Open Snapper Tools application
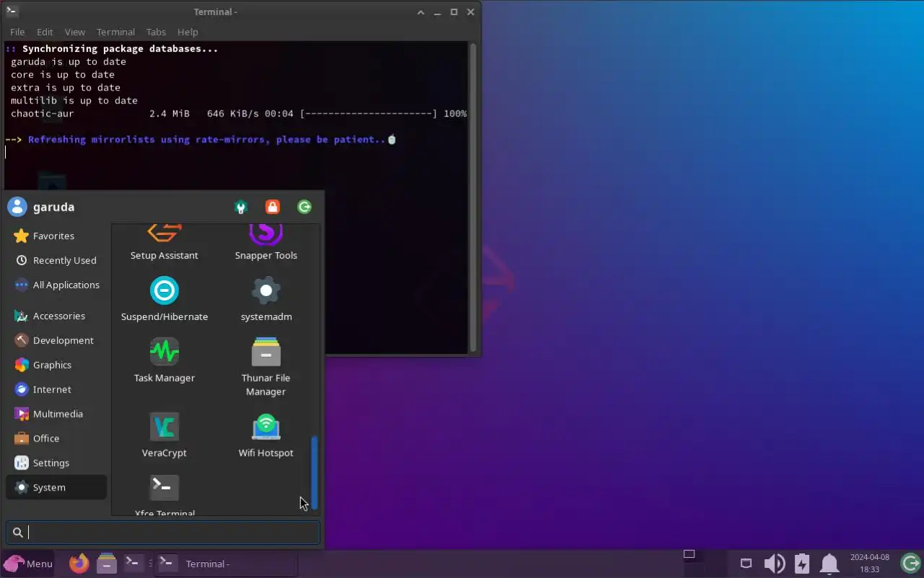Viewport: 924px width, 578px height. pos(266,243)
